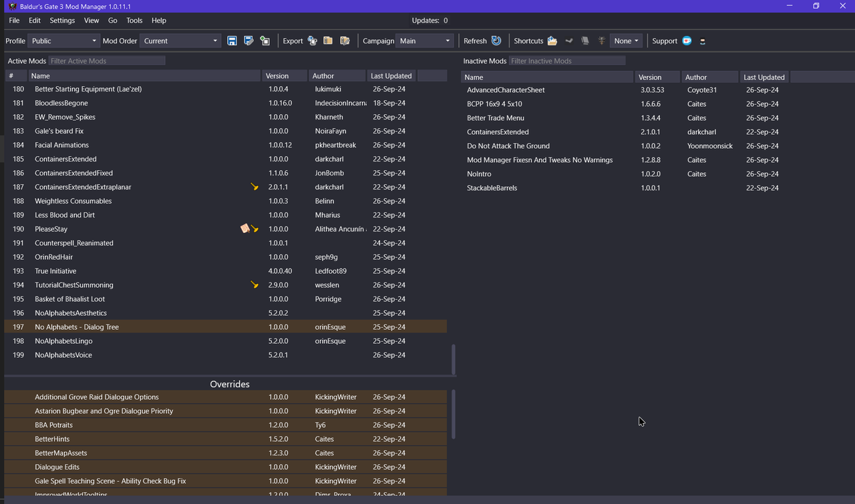This screenshot has width=855, height=504.
Task: Select the 'Better Starting Equipment (Lae'zel)' mod row
Action: (226, 89)
